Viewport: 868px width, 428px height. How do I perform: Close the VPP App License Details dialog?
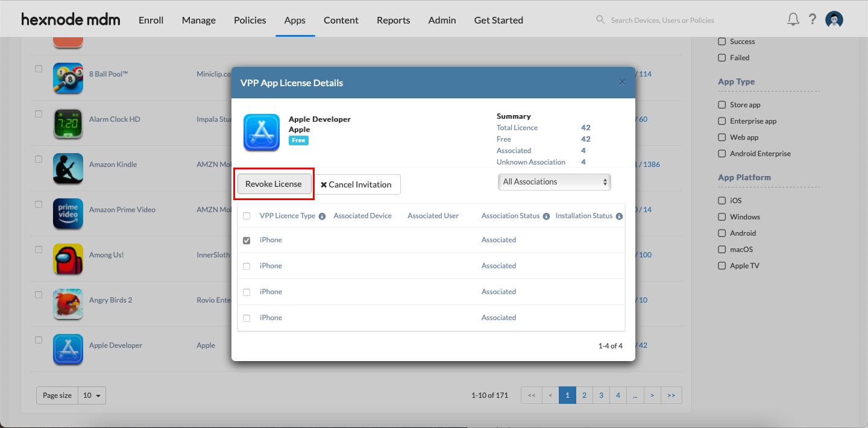coord(622,82)
